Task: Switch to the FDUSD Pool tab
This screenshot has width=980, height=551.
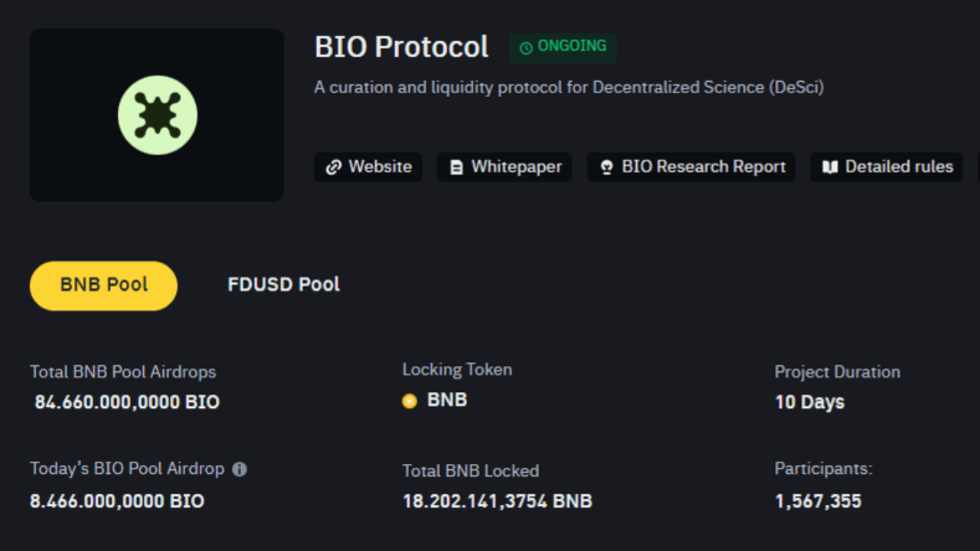Action: 283,285
